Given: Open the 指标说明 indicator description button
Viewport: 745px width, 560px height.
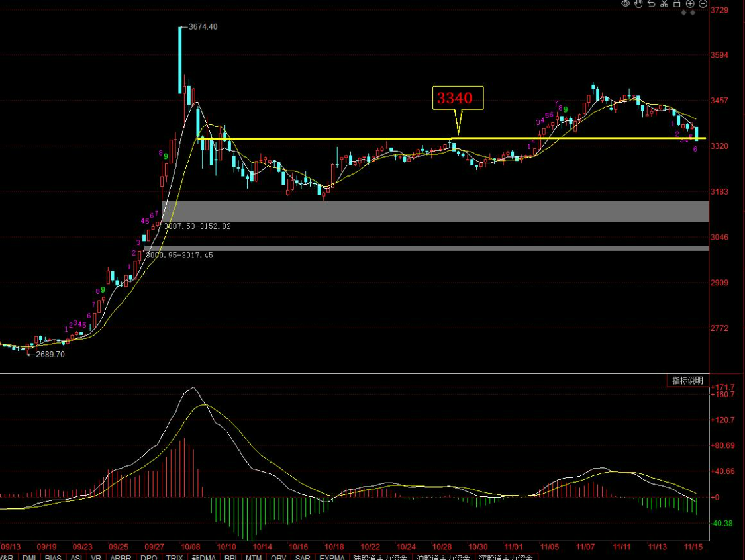Looking at the screenshot, I should [x=687, y=381].
